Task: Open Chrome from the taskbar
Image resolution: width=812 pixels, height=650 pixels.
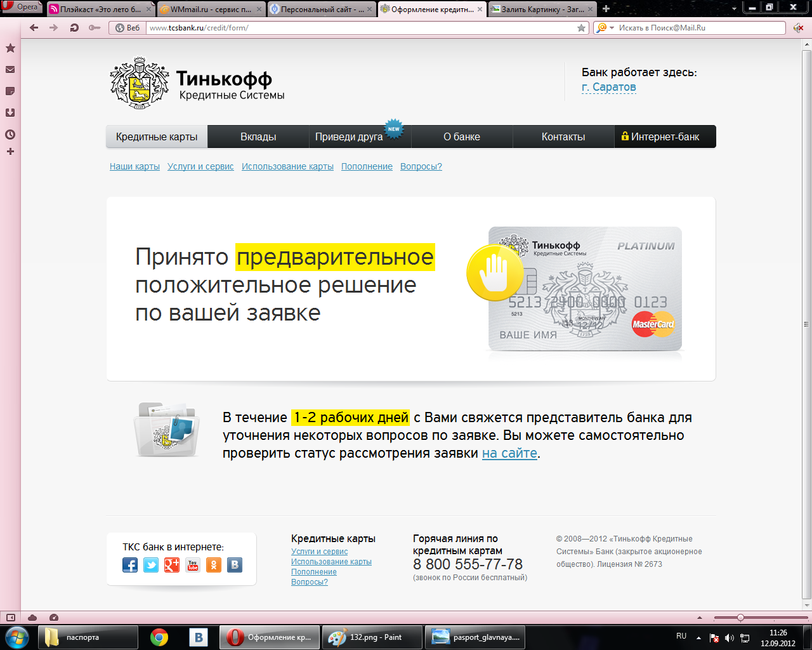Action: coord(159,637)
